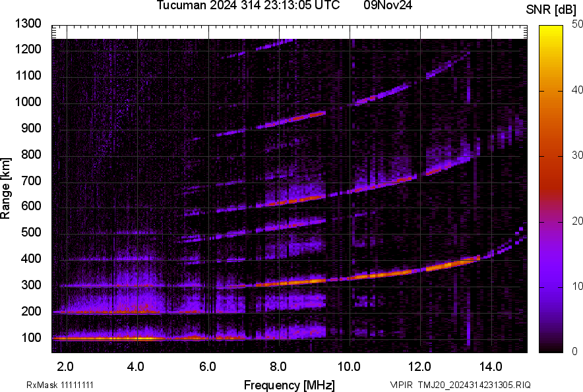Select the "600" range tick label
This screenshot has width=583, height=392.
click(31, 206)
